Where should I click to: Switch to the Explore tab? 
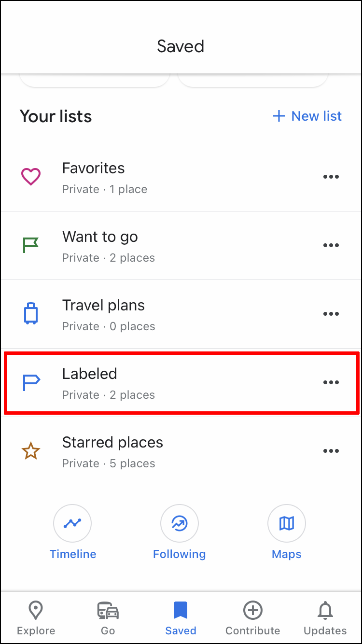pyautogui.click(x=36, y=618)
